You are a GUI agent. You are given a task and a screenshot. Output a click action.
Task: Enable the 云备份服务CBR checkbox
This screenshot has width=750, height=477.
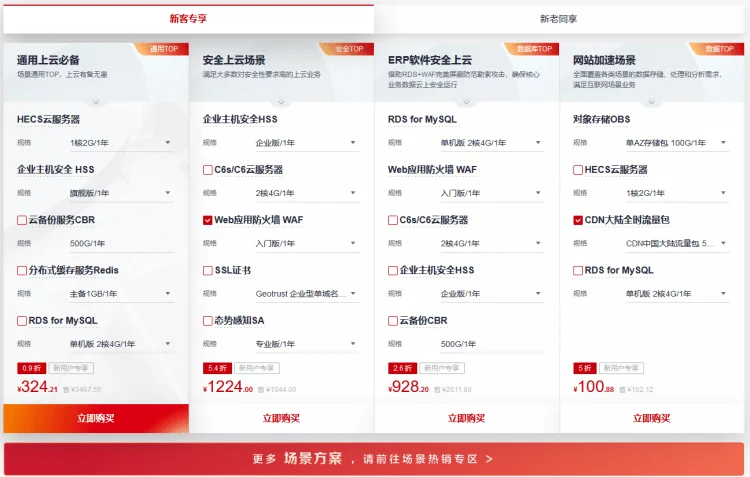pos(22,220)
